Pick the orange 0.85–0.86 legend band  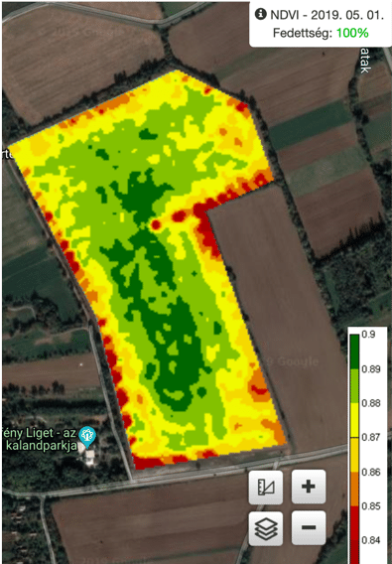(x=354, y=489)
